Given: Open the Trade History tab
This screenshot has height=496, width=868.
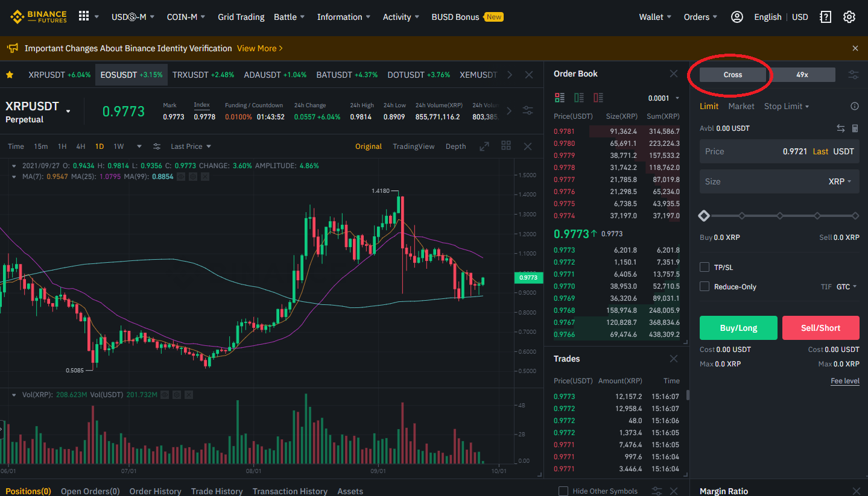Looking at the screenshot, I should 217,491.
